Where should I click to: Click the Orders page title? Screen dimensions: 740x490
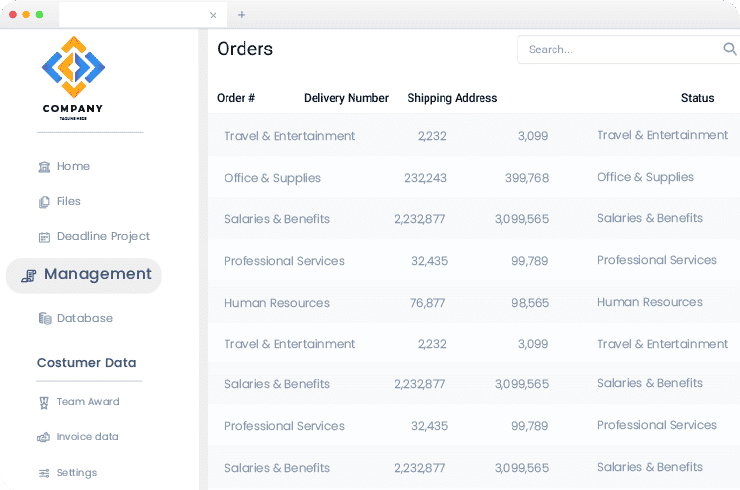pos(245,49)
